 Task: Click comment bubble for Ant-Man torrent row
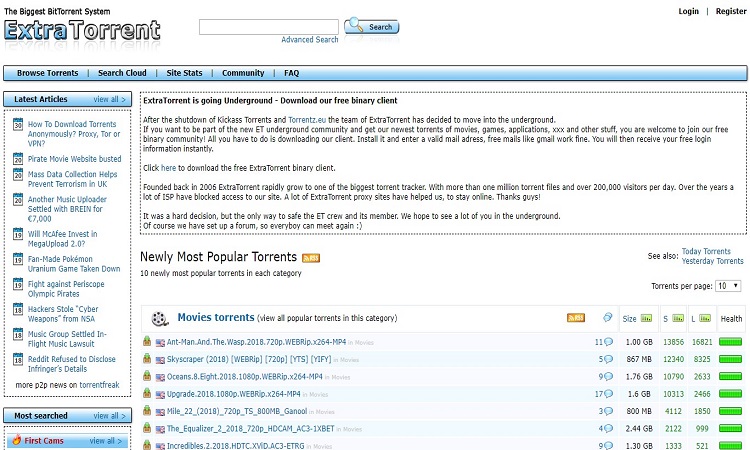(608, 342)
